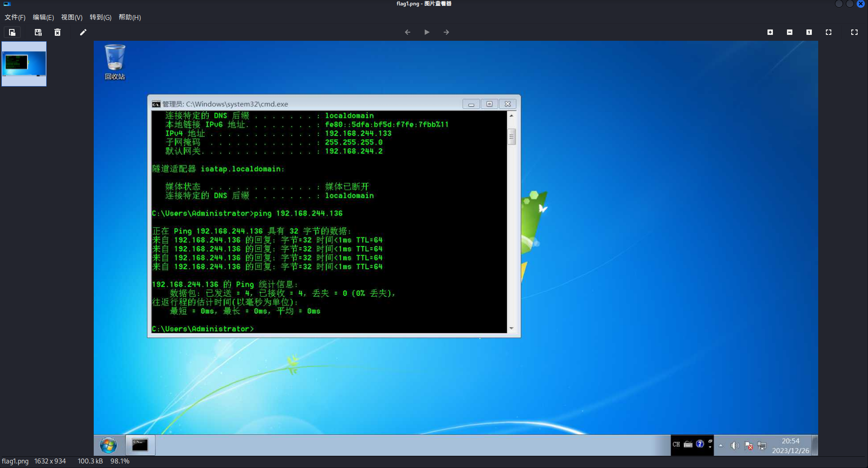Click the network icon in the pictured tray
The image size is (868, 468).
pos(762,446)
